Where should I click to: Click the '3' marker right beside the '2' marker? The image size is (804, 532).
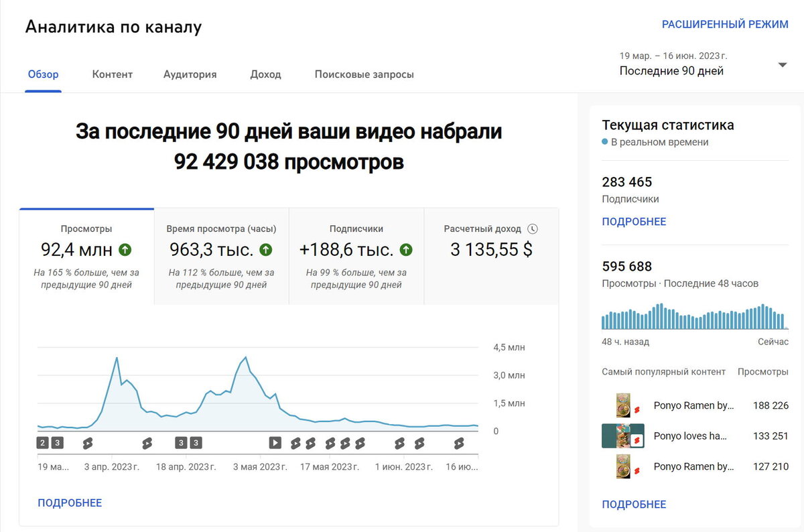pyautogui.click(x=58, y=442)
